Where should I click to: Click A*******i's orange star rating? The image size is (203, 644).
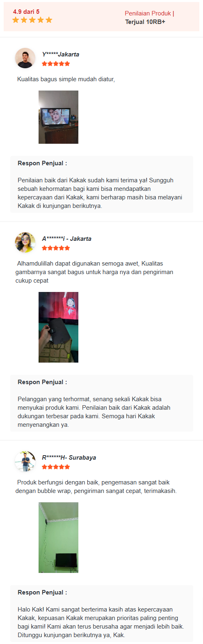(x=56, y=248)
